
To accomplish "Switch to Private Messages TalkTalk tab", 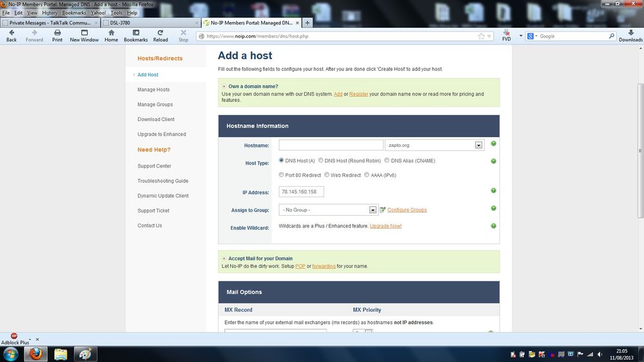I will (50, 23).
